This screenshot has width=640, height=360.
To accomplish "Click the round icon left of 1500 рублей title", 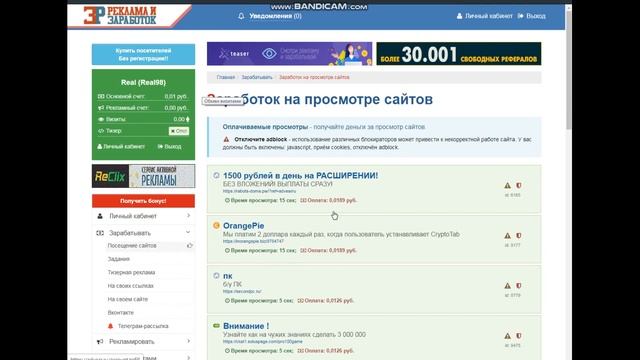I will coord(216,176).
